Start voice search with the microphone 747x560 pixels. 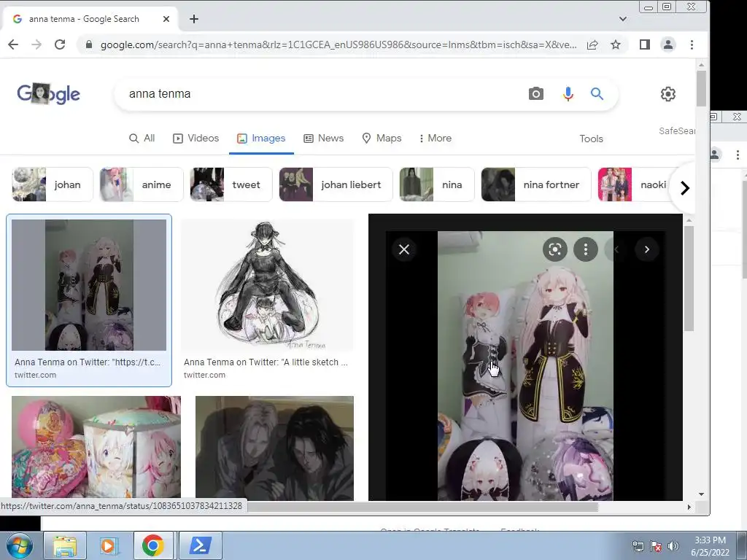[568, 94]
